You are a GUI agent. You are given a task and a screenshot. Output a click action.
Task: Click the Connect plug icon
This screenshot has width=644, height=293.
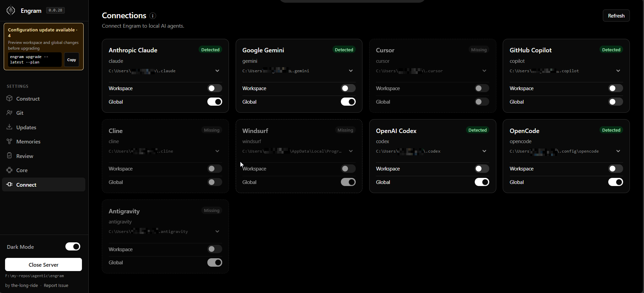9,185
